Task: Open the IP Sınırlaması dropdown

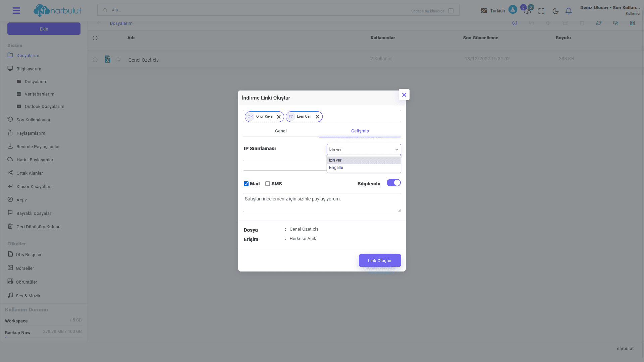Action: tap(364, 149)
